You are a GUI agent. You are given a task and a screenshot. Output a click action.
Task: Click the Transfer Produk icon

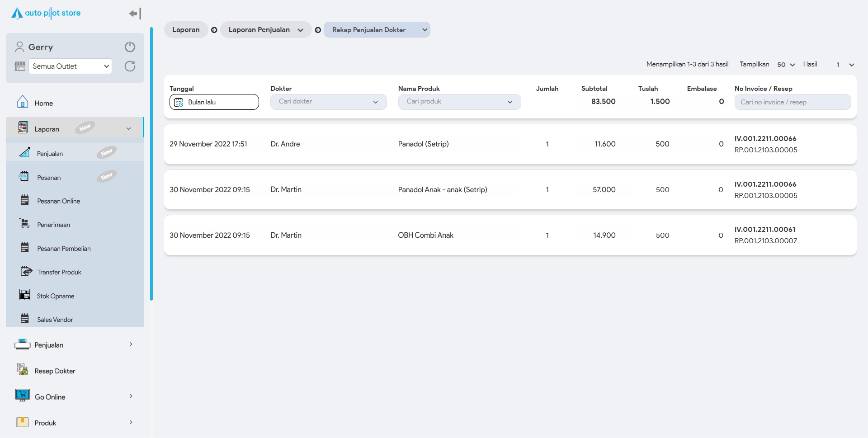tap(26, 271)
